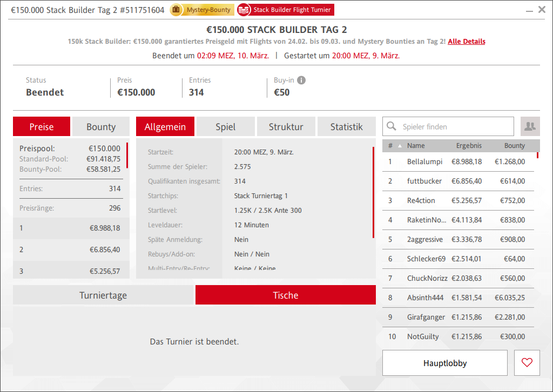
Task: Go to the Hauptlobby
Action: (445, 363)
